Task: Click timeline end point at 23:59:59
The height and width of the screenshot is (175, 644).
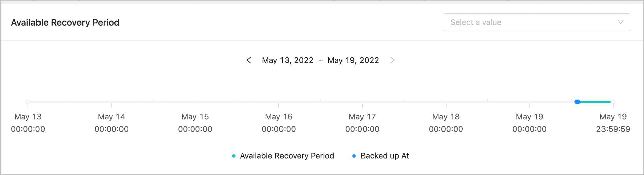Action: (613, 102)
